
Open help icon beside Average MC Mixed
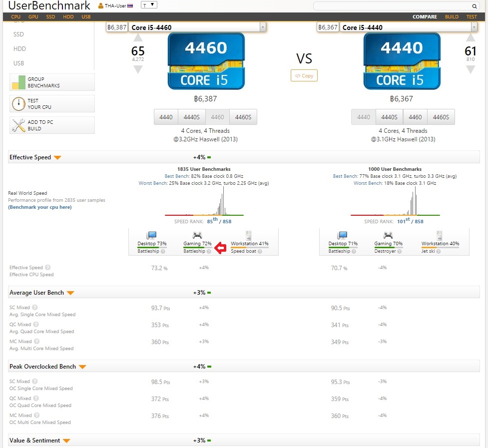click(x=36, y=341)
